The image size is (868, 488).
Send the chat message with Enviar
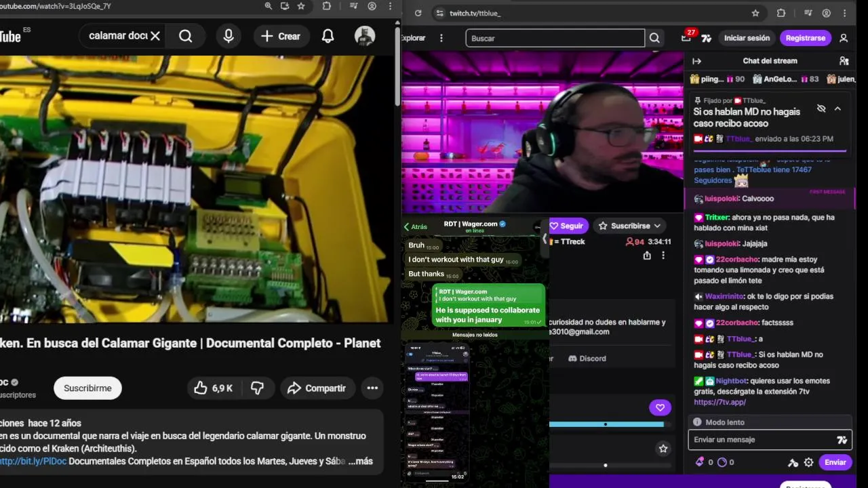pos(835,462)
